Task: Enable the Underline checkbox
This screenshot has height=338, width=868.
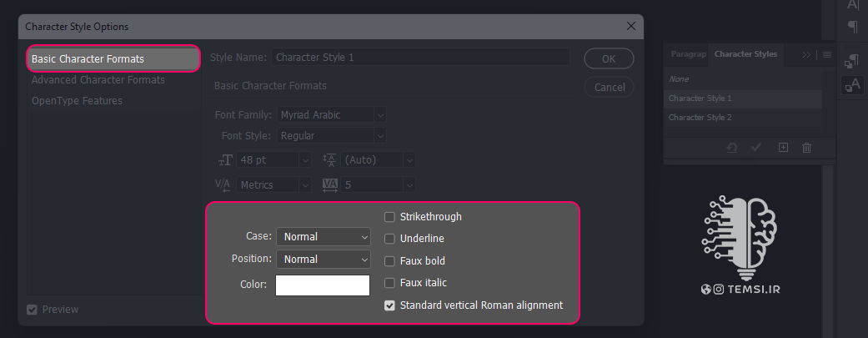Action: coord(389,239)
